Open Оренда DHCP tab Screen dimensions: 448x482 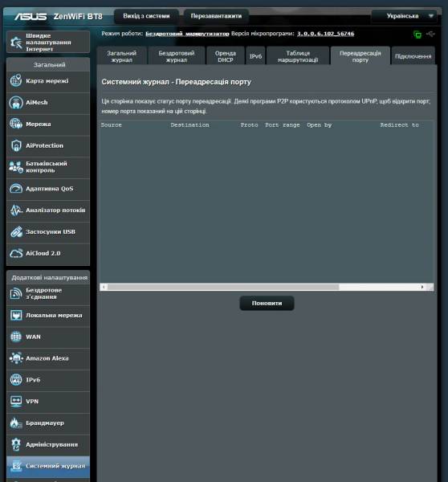pyautogui.click(x=226, y=56)
